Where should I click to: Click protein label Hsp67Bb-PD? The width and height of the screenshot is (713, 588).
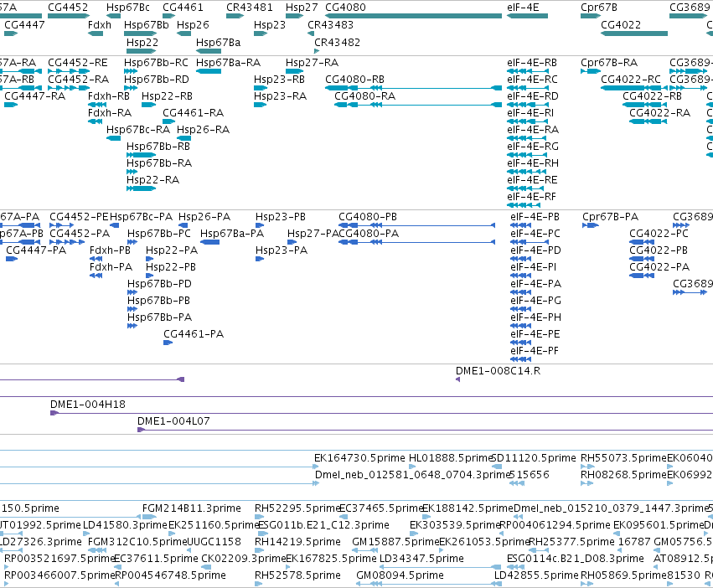point(159,284)
